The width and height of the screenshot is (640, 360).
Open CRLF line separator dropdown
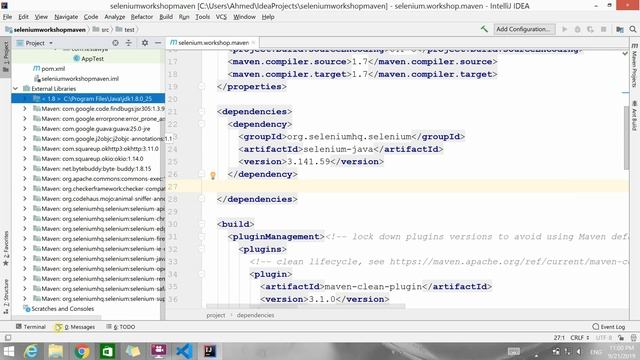[x=580, y=338]
